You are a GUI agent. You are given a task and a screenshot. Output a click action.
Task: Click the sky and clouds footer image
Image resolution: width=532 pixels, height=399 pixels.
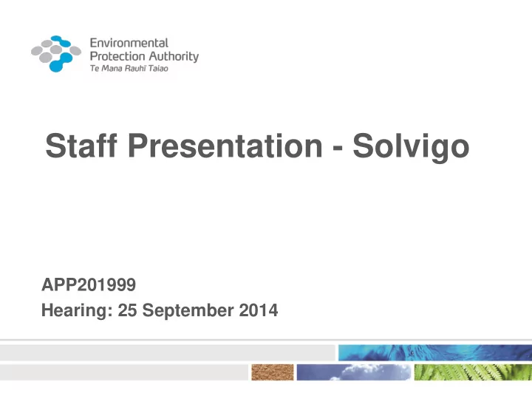[x=353, y=372]
